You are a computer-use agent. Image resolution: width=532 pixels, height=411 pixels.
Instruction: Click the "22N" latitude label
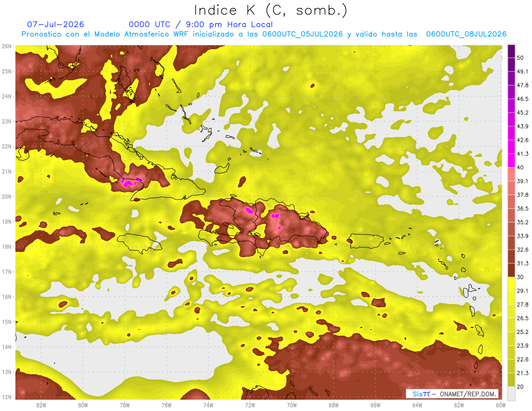point(7,146)
